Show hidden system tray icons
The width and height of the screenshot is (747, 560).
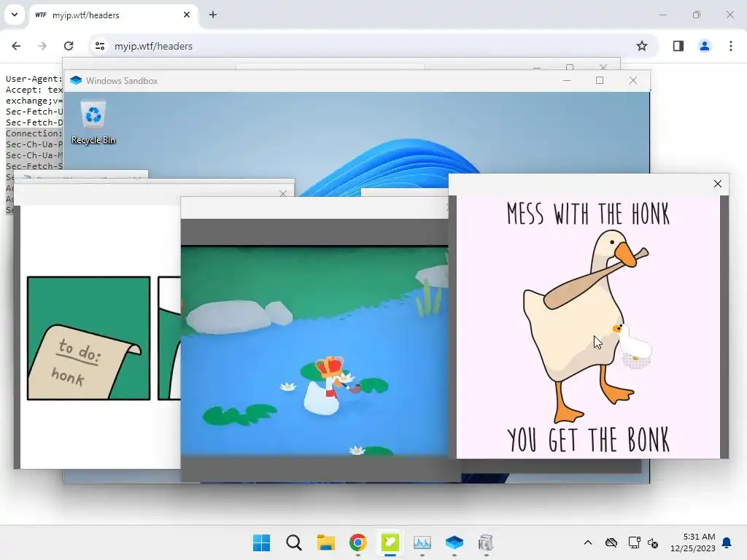pos(588,542)
